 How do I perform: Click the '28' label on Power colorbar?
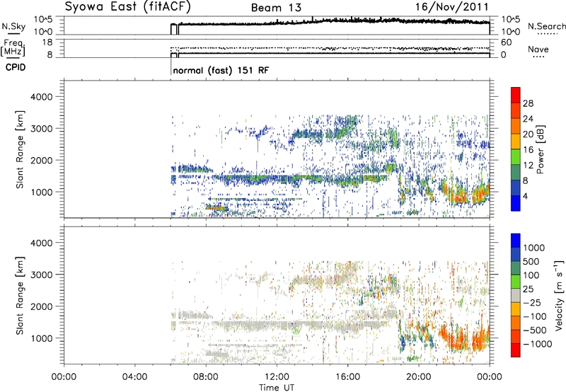(528, 103)
